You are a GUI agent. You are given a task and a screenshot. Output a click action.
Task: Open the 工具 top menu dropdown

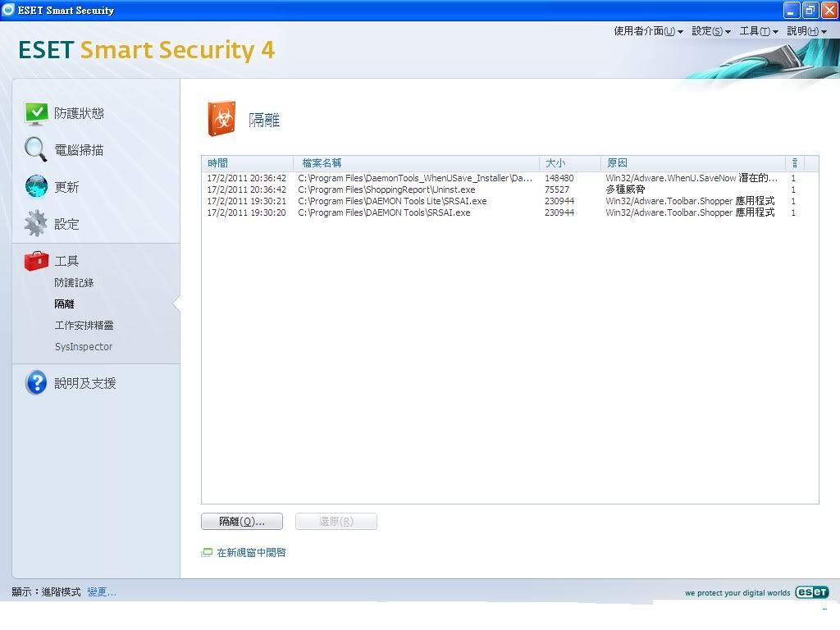759,31
